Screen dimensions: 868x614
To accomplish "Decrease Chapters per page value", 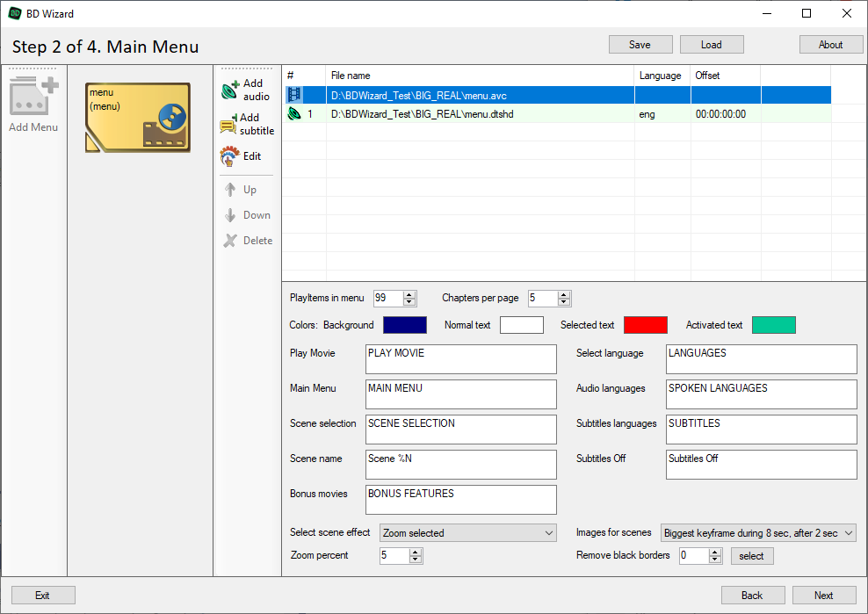I will coord(564,303).
